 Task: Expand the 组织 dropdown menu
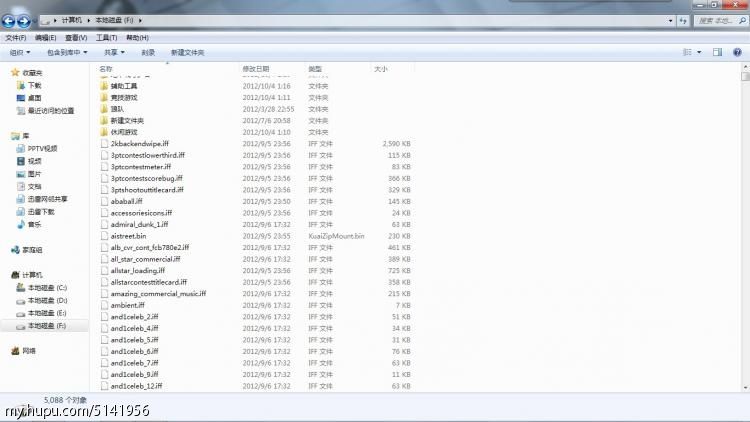pyautogui.click(x=20, y=52)
